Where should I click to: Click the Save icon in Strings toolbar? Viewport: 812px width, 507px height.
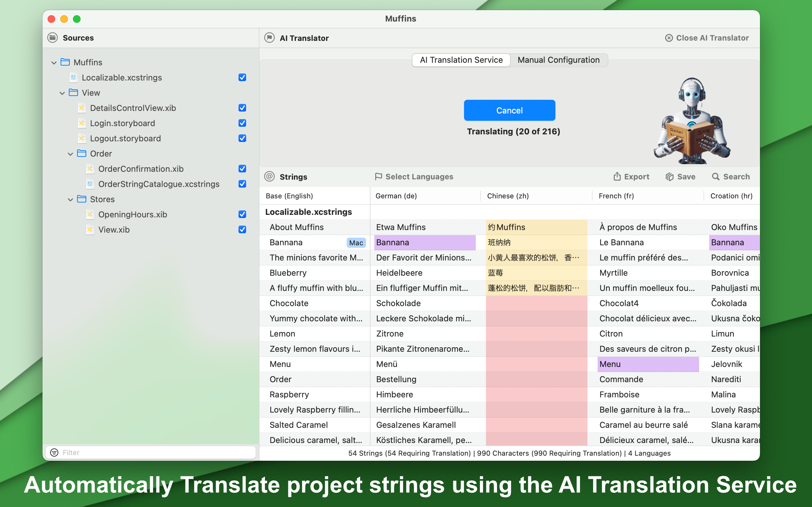point(669,177)
